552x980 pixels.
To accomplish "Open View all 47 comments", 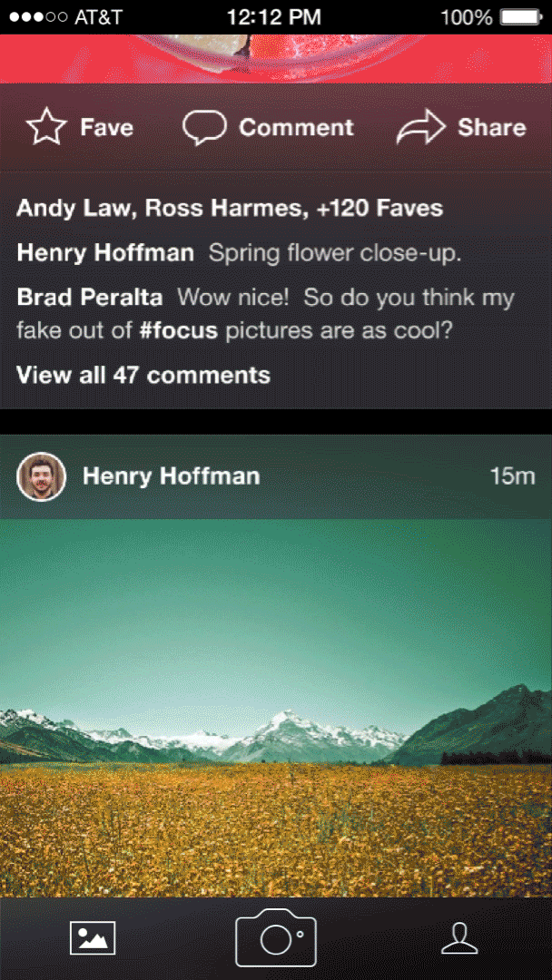I will (143, 375).
